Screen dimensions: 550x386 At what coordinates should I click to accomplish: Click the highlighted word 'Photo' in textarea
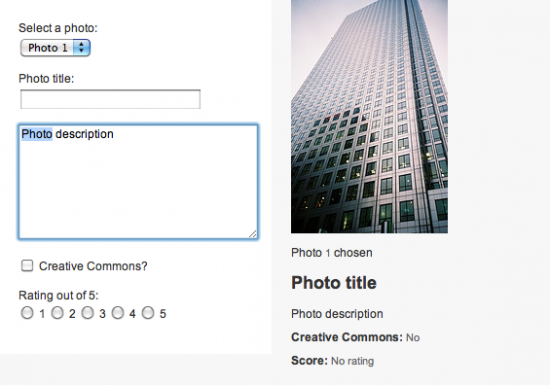point(37,134)
